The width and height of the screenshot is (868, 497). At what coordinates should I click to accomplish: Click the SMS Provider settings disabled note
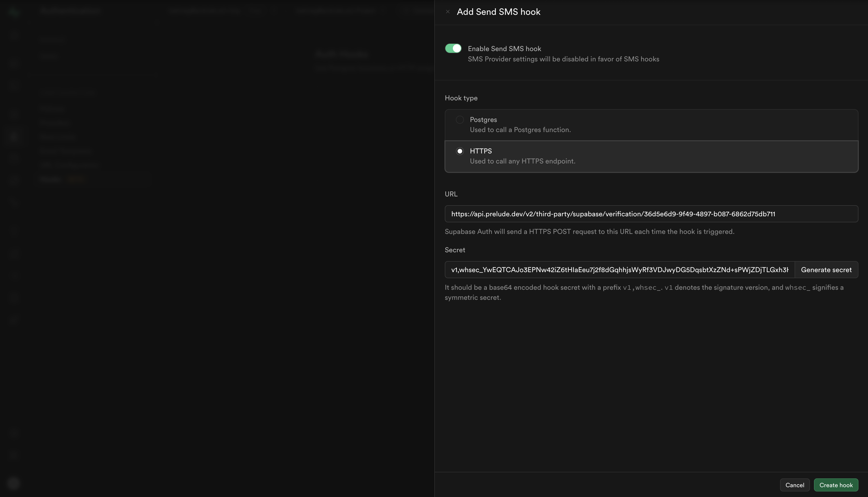(563, 59)
